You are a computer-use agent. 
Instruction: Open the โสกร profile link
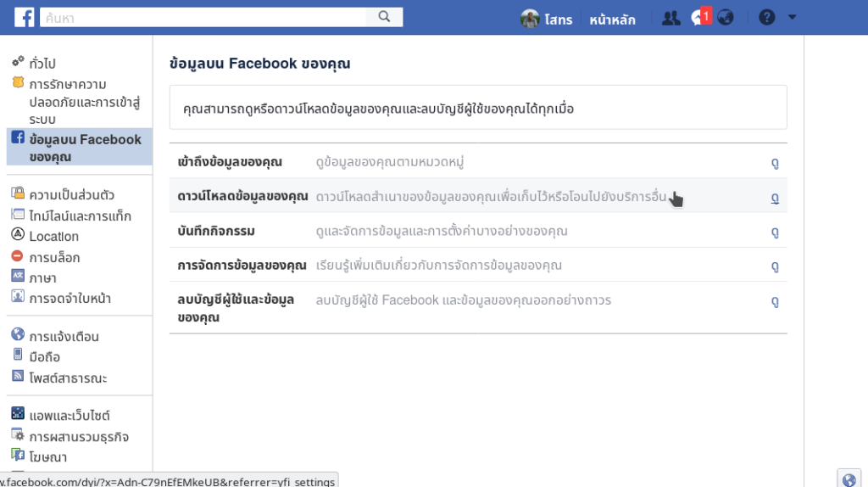(558, 20)
